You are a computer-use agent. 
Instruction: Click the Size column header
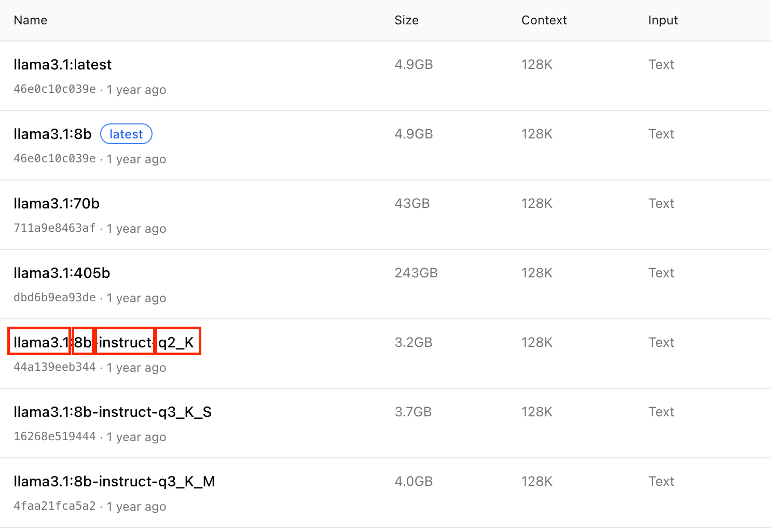pyautogui.click(x=406, y=20)
